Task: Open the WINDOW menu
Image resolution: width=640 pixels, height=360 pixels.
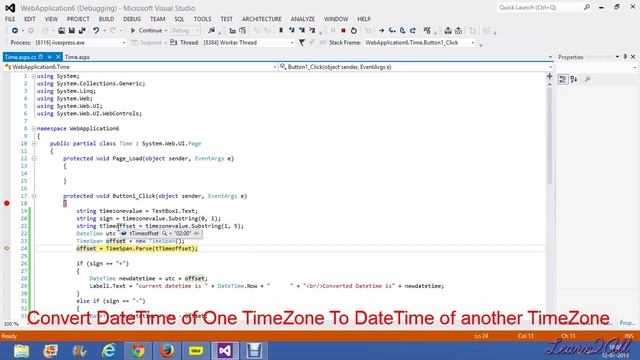Action: [336, 19]
